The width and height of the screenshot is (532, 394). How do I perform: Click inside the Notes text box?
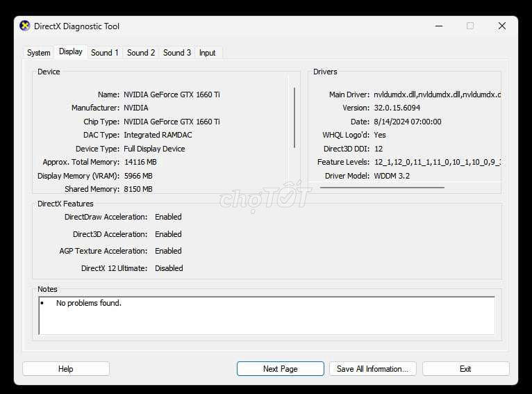[267, 315]
